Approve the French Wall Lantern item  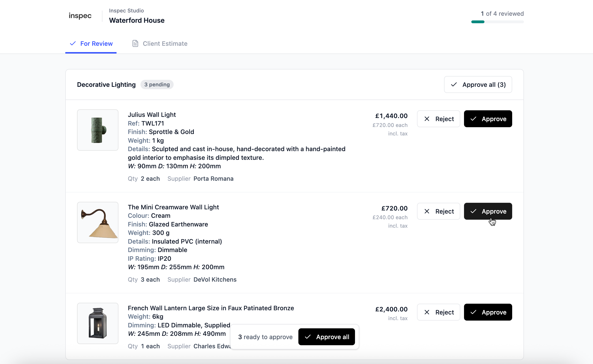coord(488,312)
